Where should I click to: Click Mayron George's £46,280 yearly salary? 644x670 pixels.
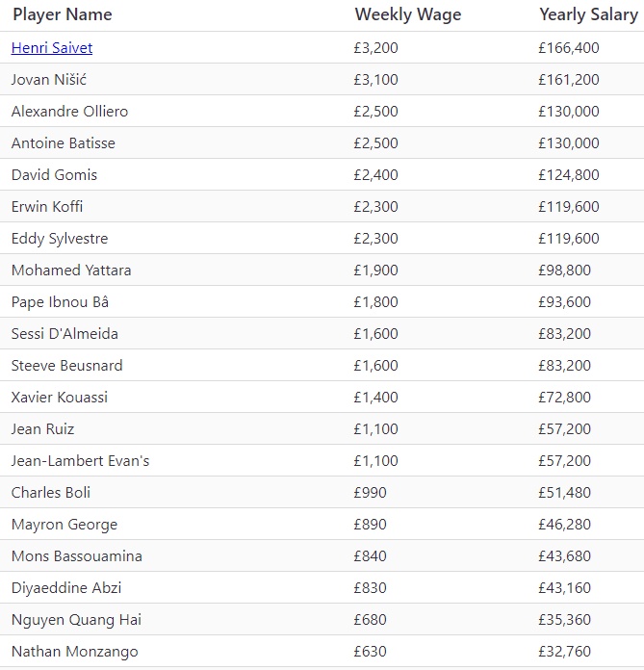(564, 524)
